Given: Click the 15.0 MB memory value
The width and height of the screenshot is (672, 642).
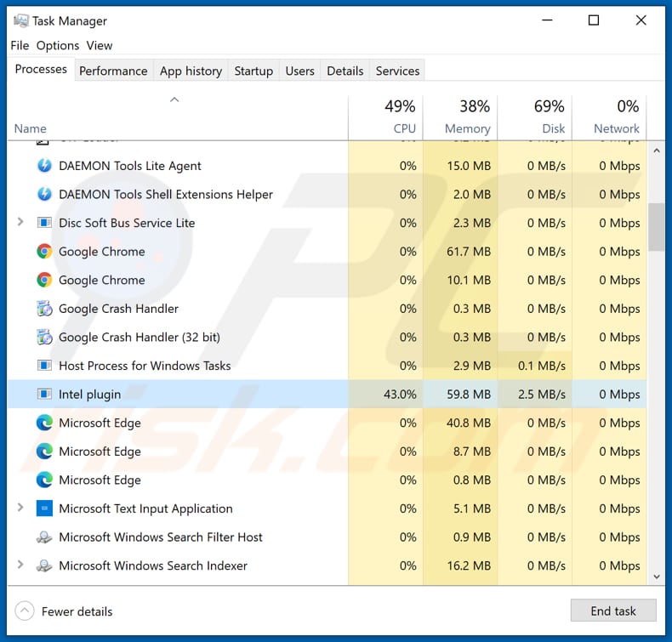Looking at the screenshot, I should coord(469,166).
